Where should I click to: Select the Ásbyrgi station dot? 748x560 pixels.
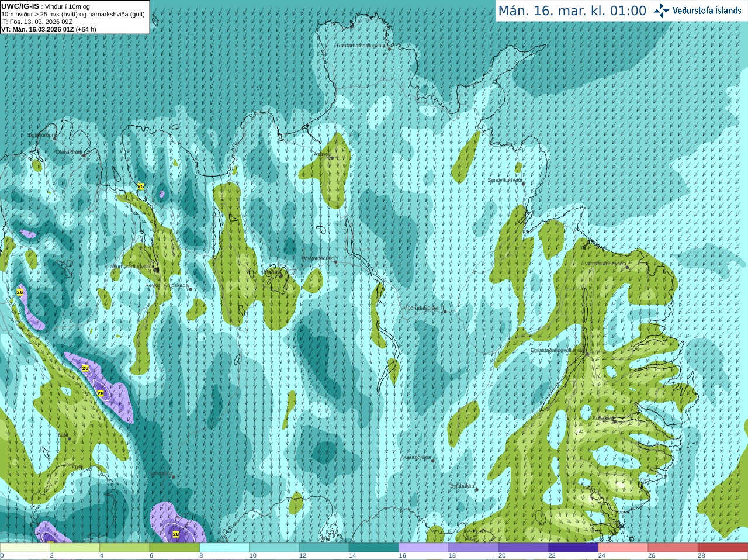[331, 158]
